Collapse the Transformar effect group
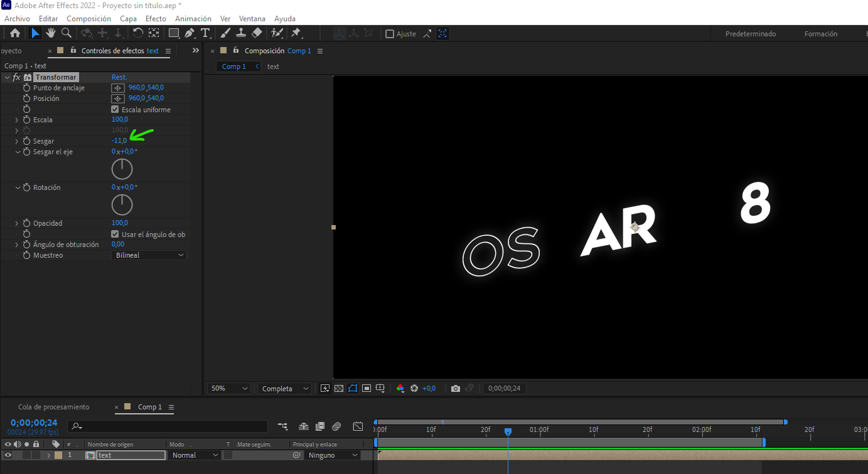The image size is (868, 474). click(x=6, y=77)
